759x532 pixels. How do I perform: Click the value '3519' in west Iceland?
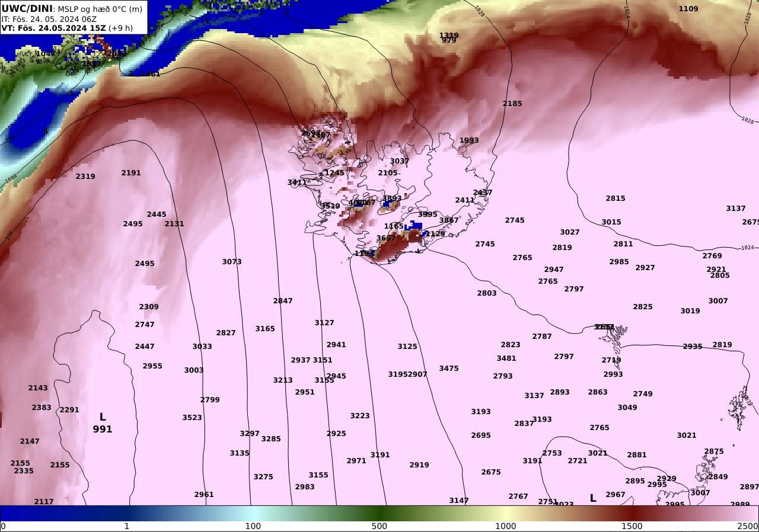tap(331, 206)
